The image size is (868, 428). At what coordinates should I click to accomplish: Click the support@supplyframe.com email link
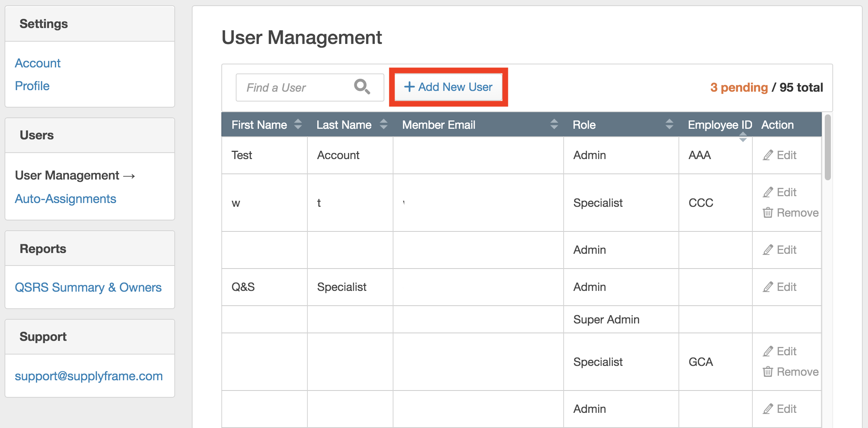(x=89, y=376)
